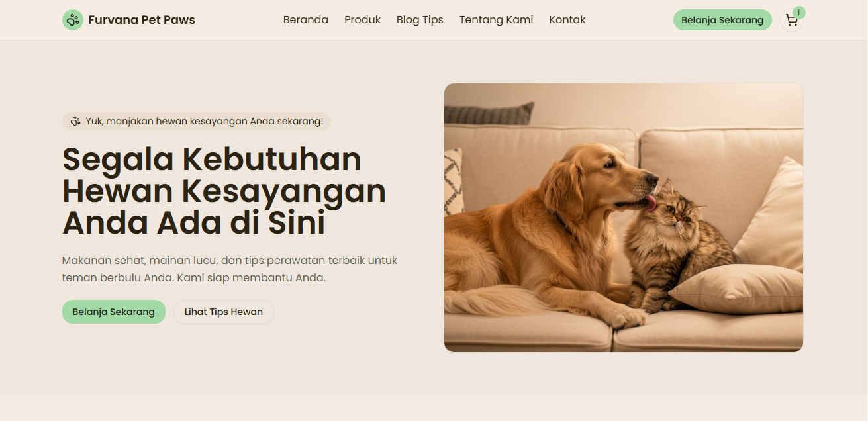868x421 pixels.
Task: Click the Furvana Pet Paws brand name
Action: click(142, 20)
